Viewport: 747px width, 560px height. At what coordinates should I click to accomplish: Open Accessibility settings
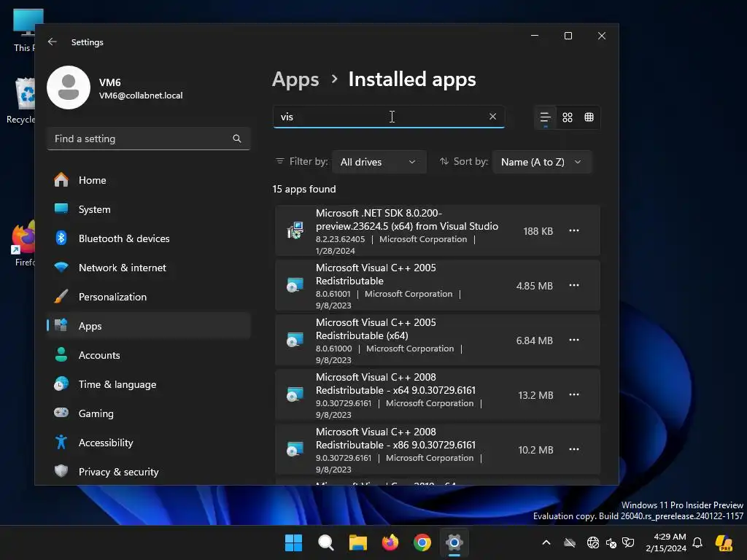pos(149,443)
